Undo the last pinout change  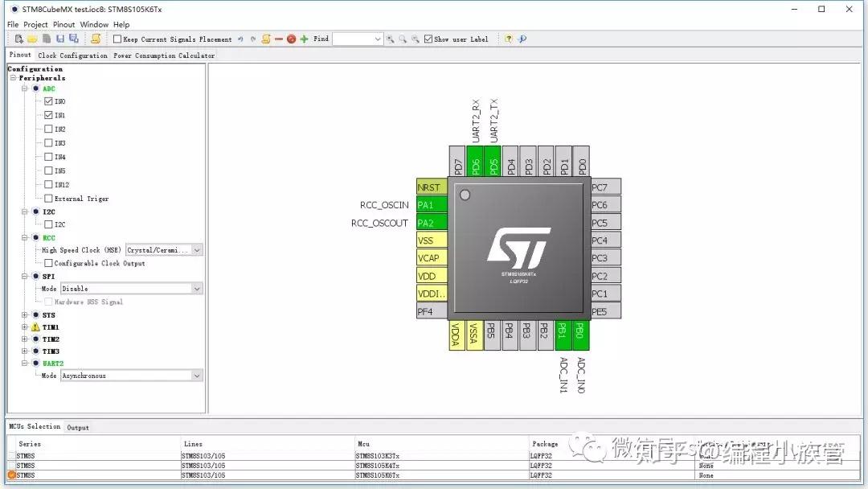(x=240, y=39)
